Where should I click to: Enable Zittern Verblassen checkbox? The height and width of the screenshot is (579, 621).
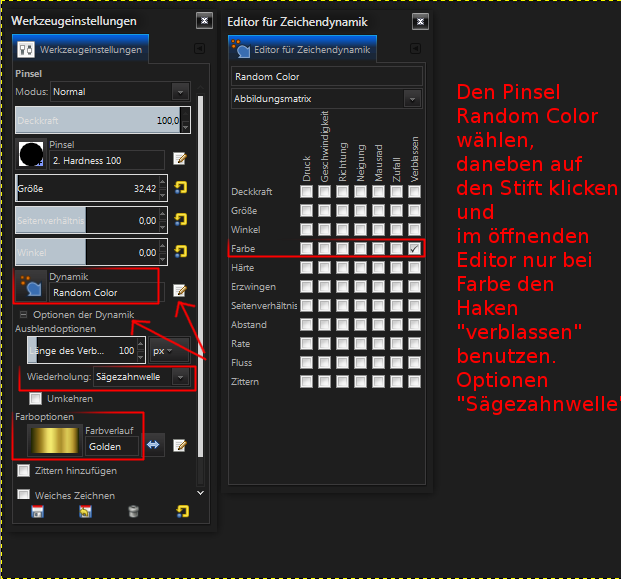tap(414, 382)
